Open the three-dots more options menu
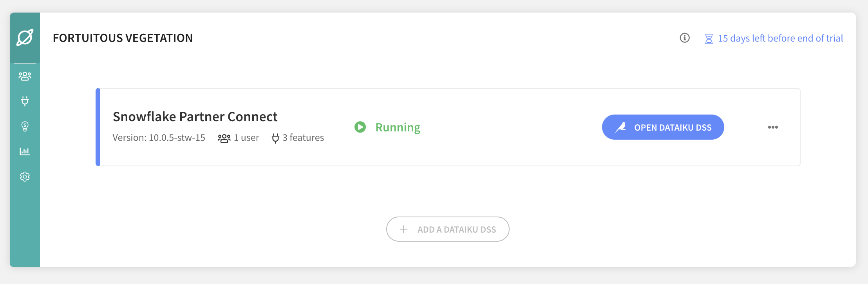 (x=773, y=127)
